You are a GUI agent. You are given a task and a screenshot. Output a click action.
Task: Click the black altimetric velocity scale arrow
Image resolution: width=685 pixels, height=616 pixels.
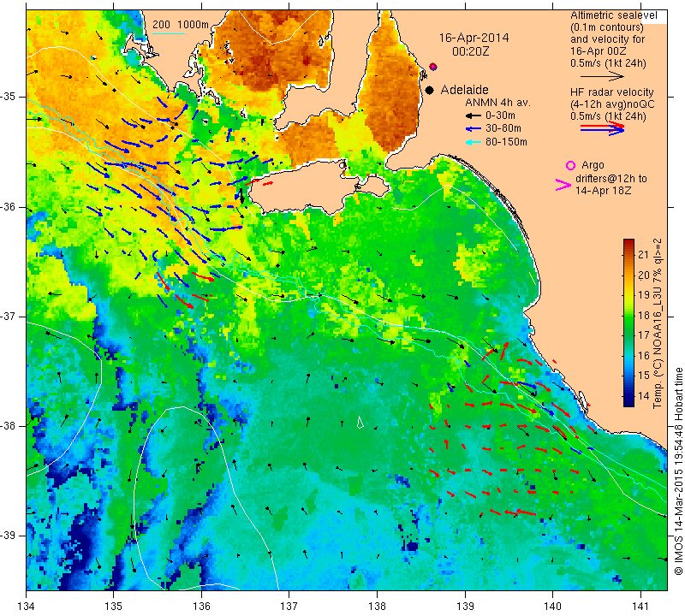pos(603,76)
